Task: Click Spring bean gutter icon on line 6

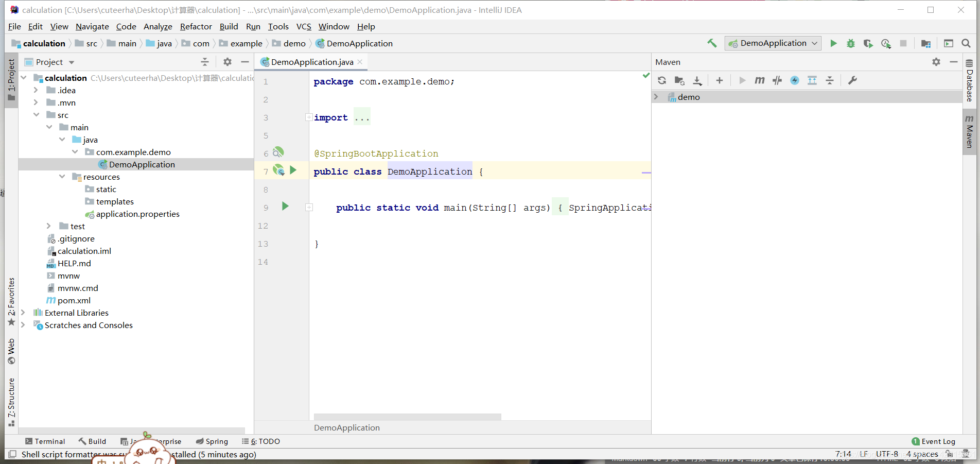Action: [x=278, y=152]
